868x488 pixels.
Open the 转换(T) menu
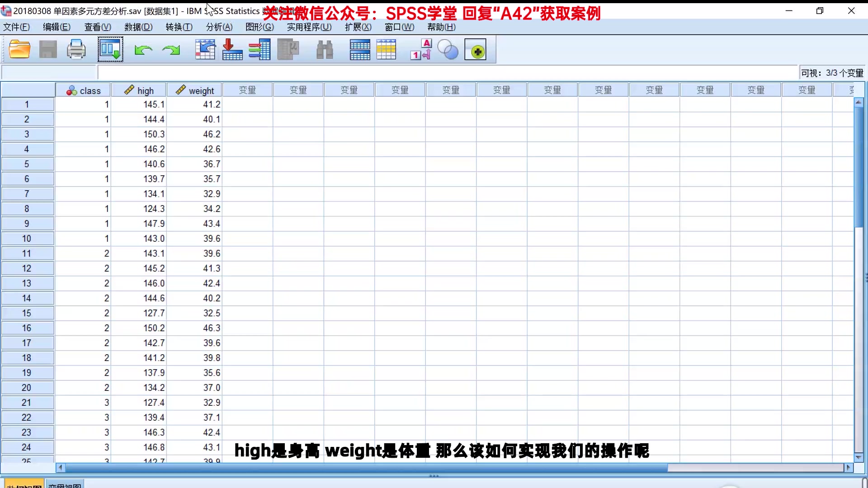coord(179,27)
